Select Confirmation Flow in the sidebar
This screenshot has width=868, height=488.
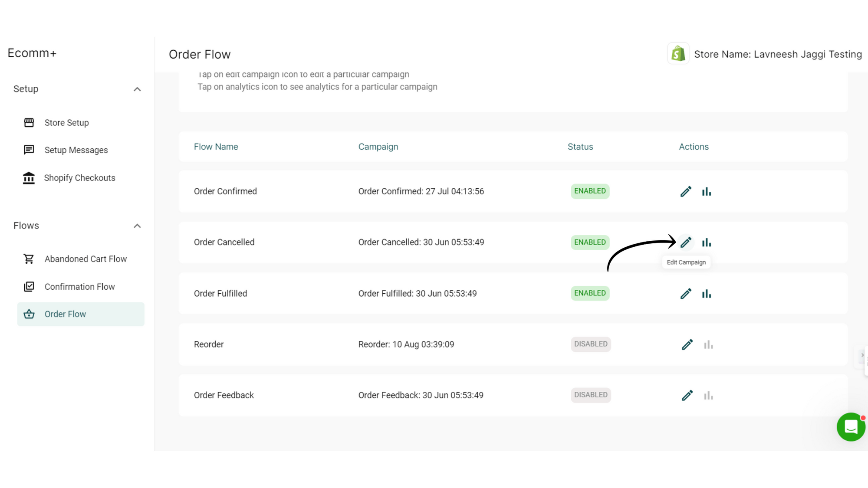click(x=79, y=286)
